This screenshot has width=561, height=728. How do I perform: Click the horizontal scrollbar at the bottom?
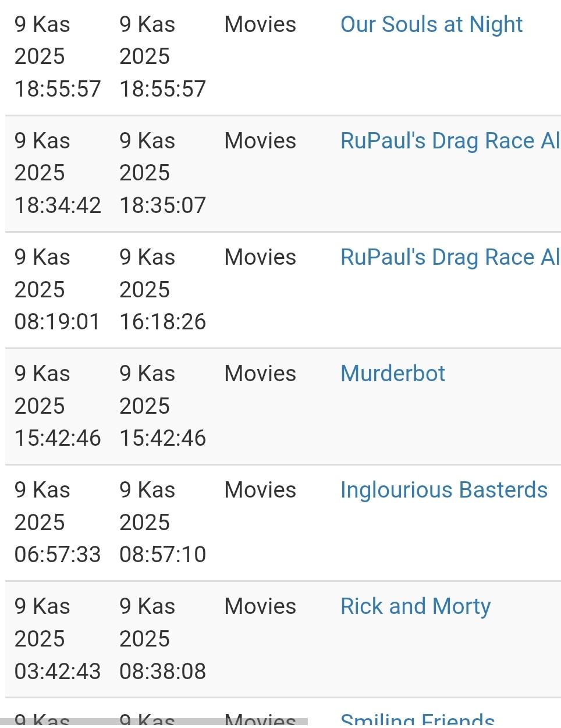coord(154,722)
